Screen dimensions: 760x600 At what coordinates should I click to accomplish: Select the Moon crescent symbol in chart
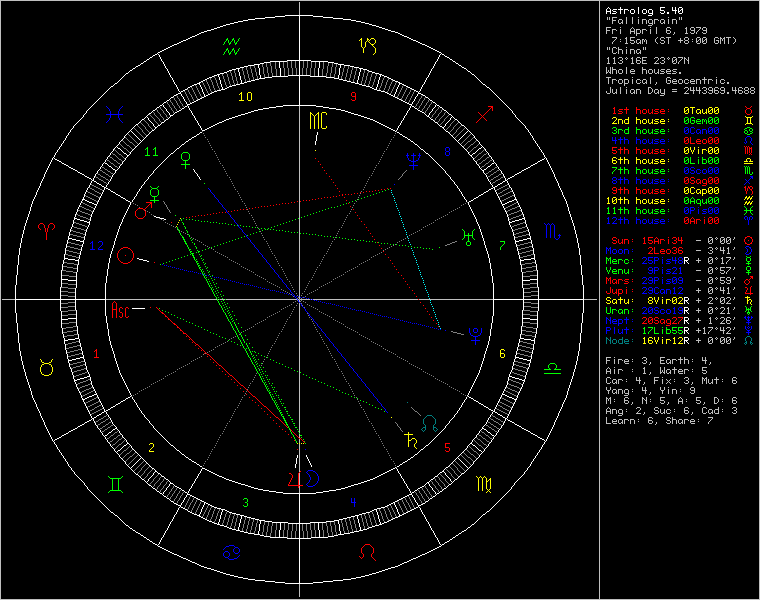coord(313,478)
